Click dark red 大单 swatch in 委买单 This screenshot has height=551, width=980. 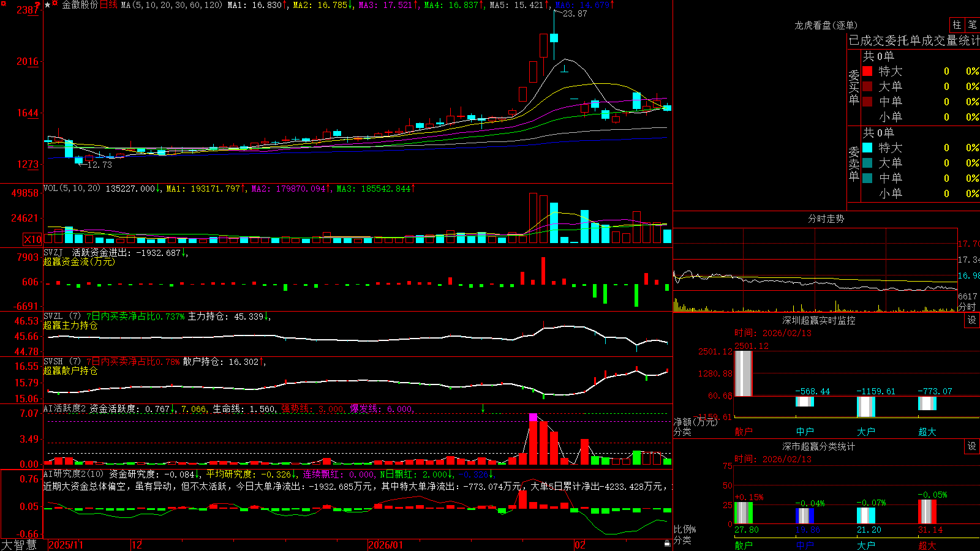pyautogui.click(x=867, y=86)
